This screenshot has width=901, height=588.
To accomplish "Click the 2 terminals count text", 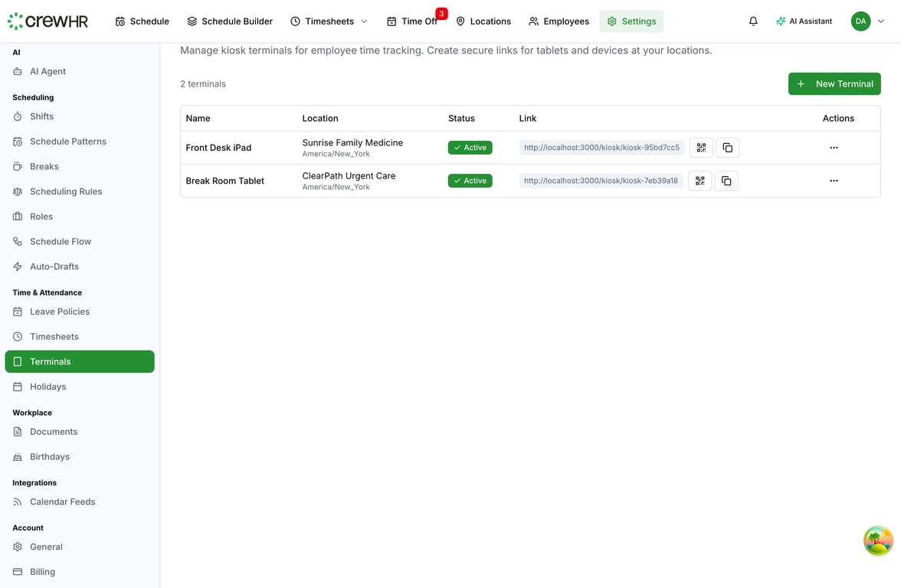I will coord(203,84).
